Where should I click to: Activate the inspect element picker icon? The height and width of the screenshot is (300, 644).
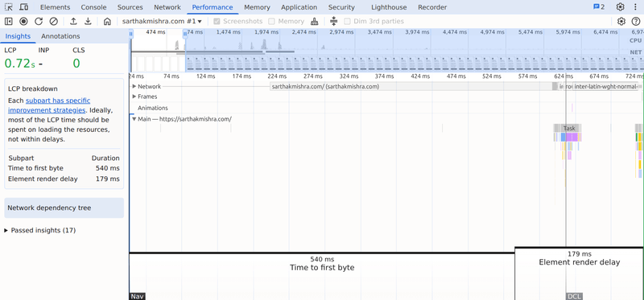click(9, 7)
